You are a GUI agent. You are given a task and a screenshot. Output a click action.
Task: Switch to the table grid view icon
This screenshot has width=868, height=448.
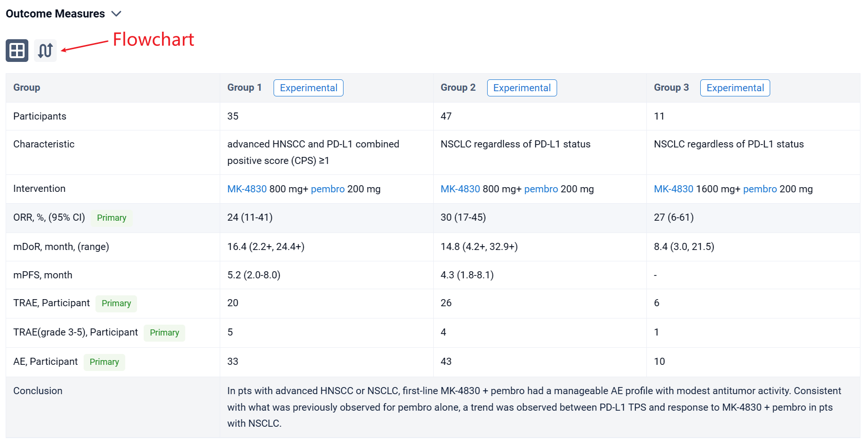17,51
